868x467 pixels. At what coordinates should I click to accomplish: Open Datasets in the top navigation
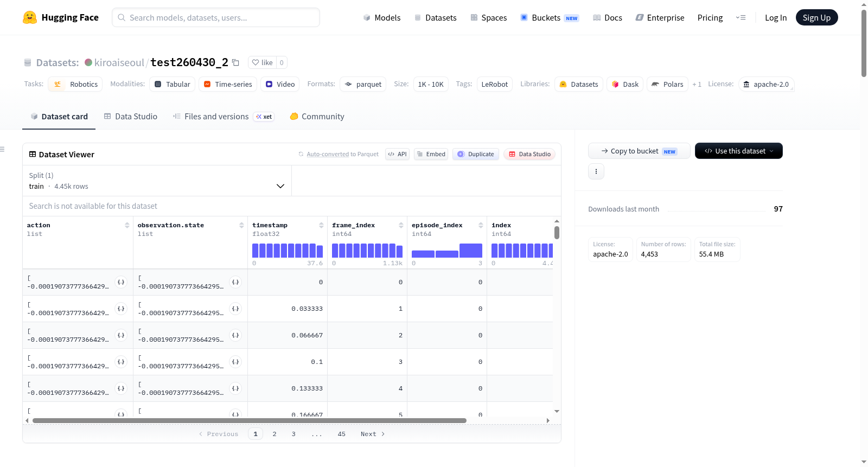(435, 17)
